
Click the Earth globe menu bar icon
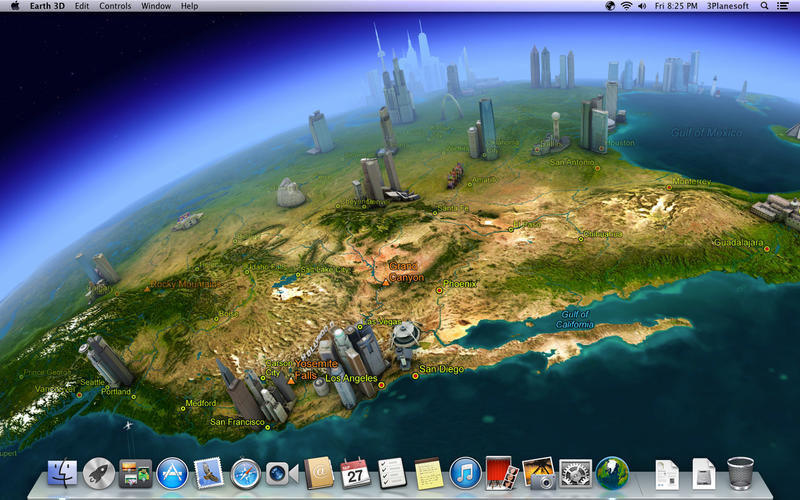(610, 6)
